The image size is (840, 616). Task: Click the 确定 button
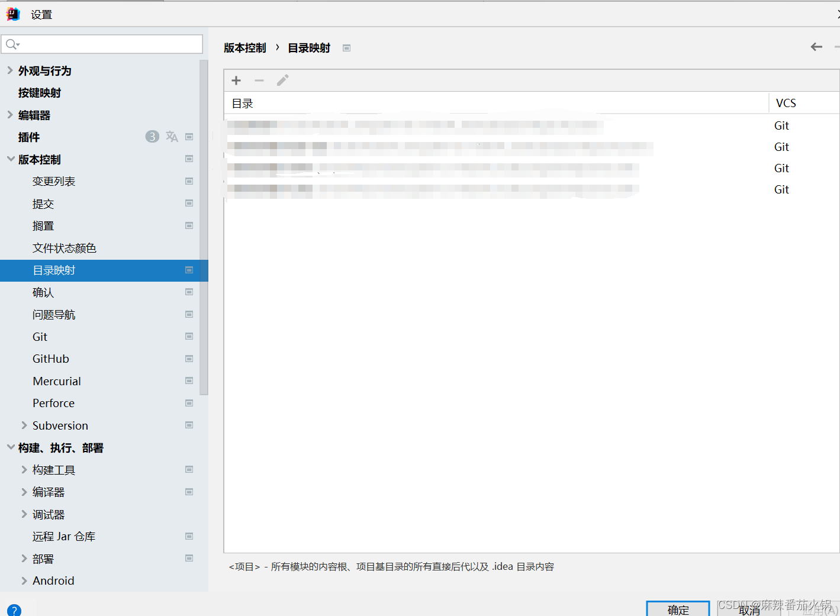pos(678,609)
